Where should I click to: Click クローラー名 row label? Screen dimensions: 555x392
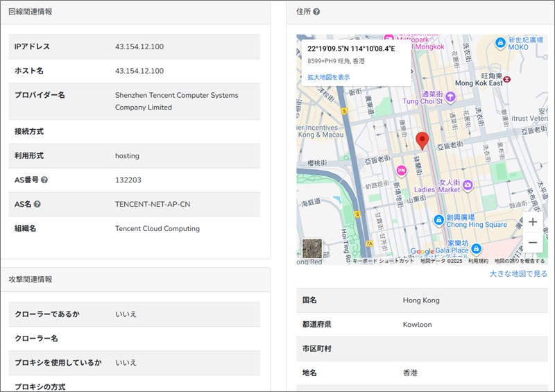point(36,339)
